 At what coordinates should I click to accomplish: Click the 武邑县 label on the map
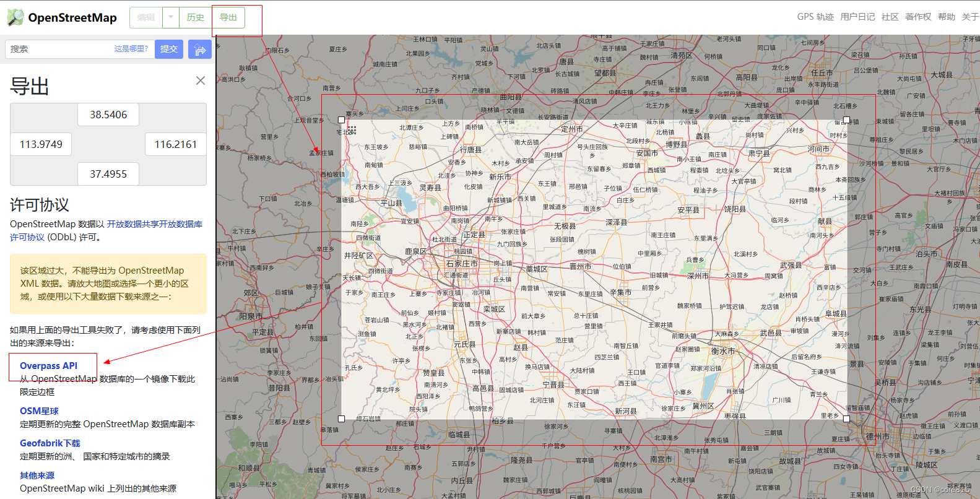click(771, 333)
